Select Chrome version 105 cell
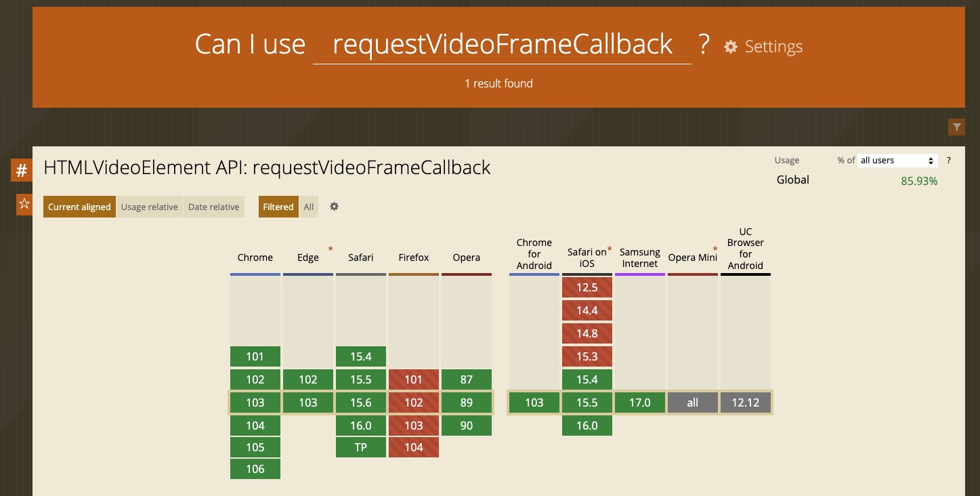980x496 pixels. [x=255, y=447]
